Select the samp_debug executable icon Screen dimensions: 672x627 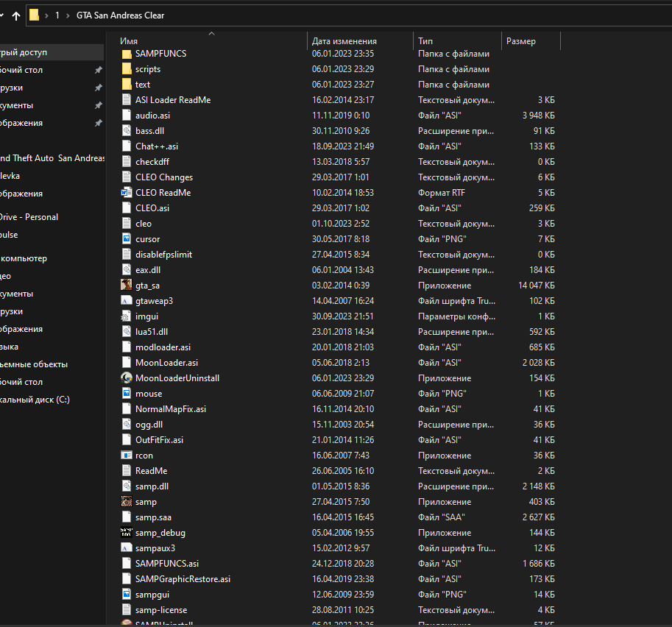click(127, 533)
